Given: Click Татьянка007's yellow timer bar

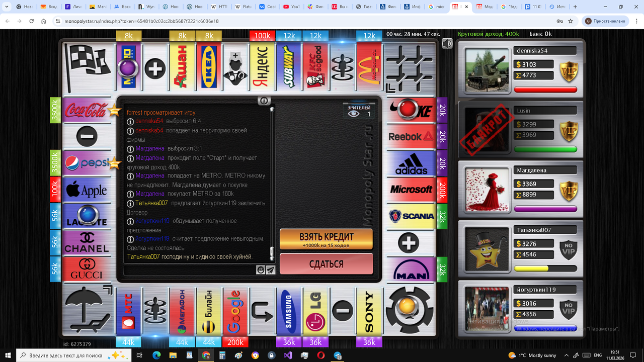Looking at the screenshot, I should 545,268.
